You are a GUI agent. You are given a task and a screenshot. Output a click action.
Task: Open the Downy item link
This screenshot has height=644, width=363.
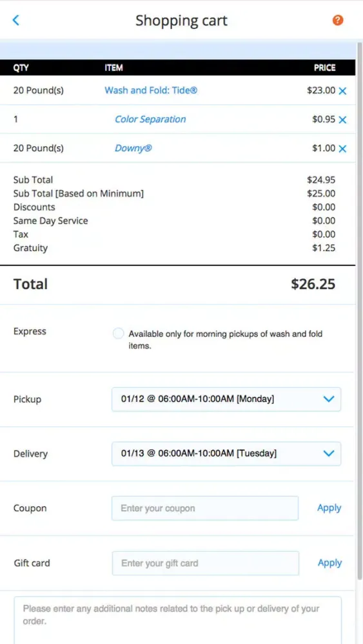click(133, 148)
